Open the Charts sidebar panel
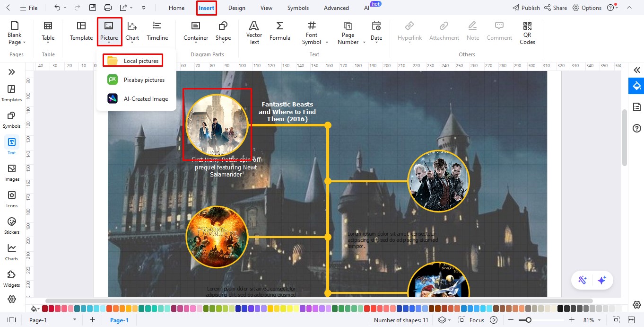 click(x=12, y=252)
